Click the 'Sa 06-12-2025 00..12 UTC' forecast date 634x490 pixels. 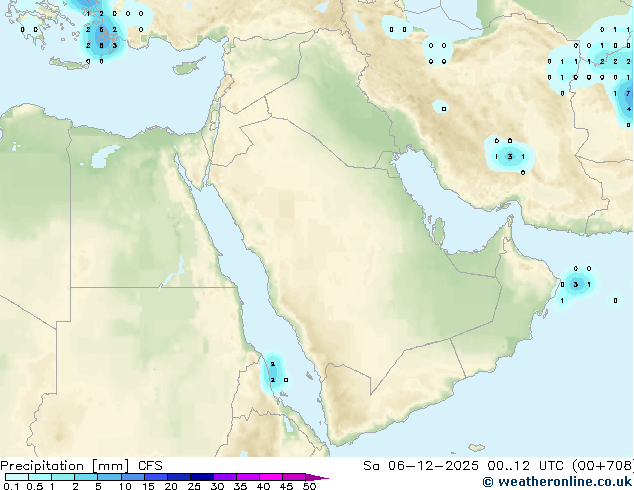click(x=464, y=466)
